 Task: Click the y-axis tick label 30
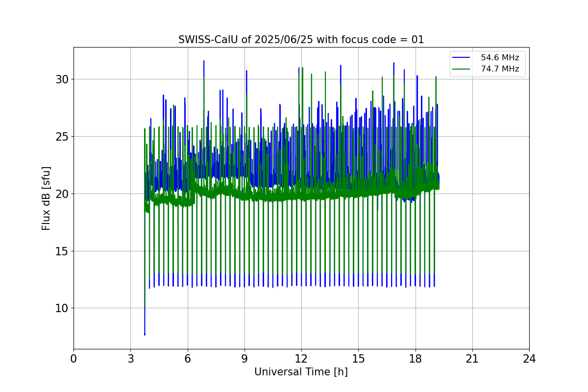click(x=62, y=79)
